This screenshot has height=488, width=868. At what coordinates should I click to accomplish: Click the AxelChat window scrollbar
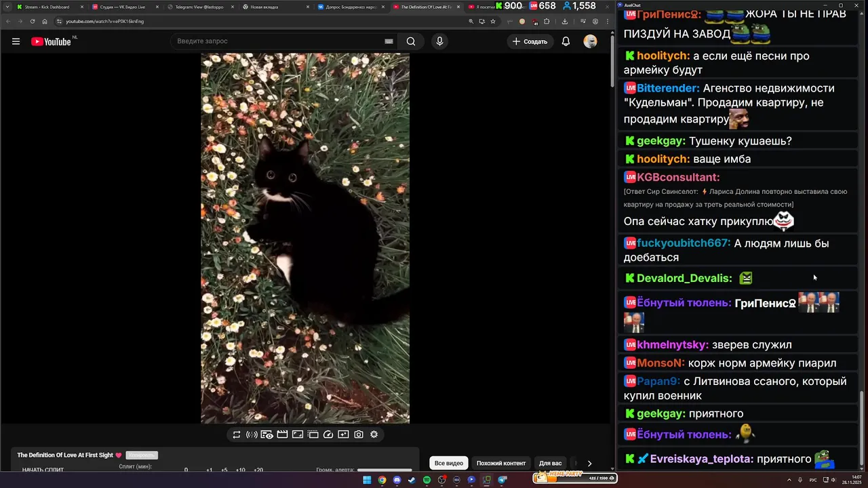(863, 429)
